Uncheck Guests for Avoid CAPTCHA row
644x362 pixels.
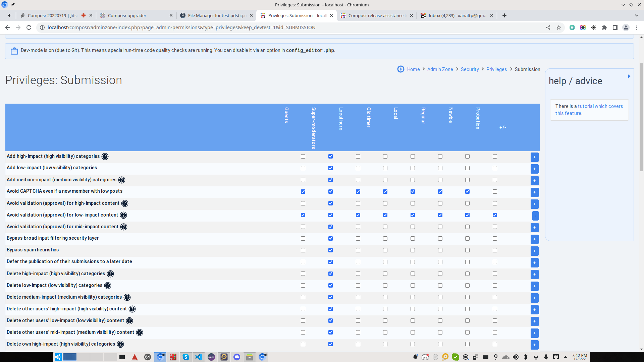pyautogui.click(x=303, y=192)
